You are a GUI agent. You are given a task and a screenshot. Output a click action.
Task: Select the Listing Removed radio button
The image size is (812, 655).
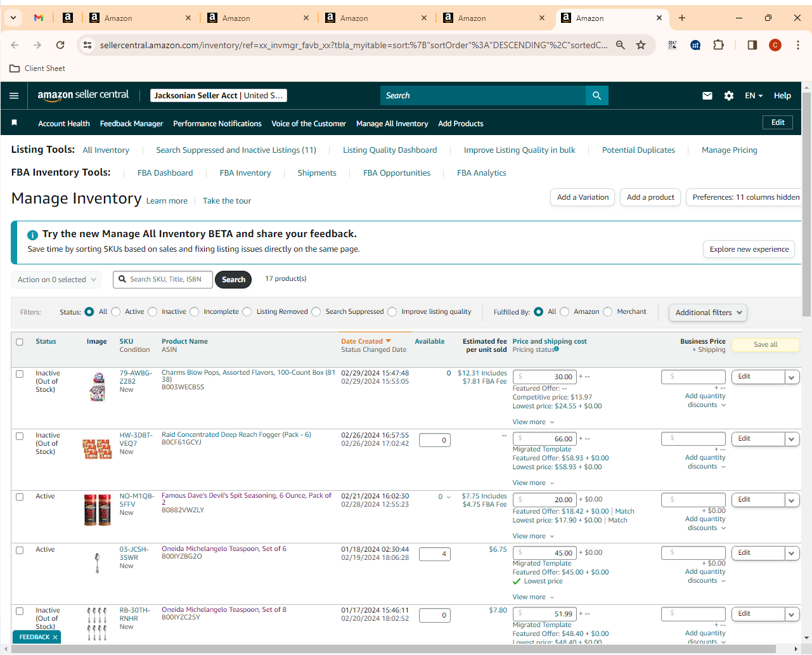[247, 312]
